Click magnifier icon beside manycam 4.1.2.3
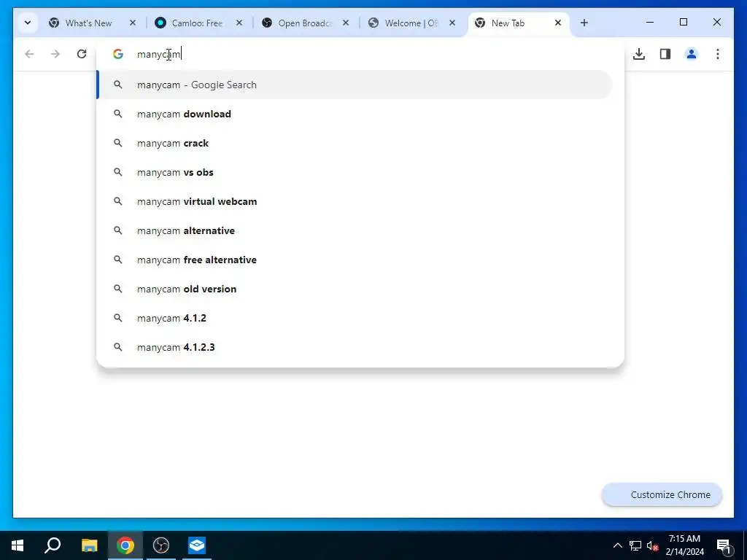Image resolution: width=747 pixels, height=560 pixels. [x=118, y=347]
